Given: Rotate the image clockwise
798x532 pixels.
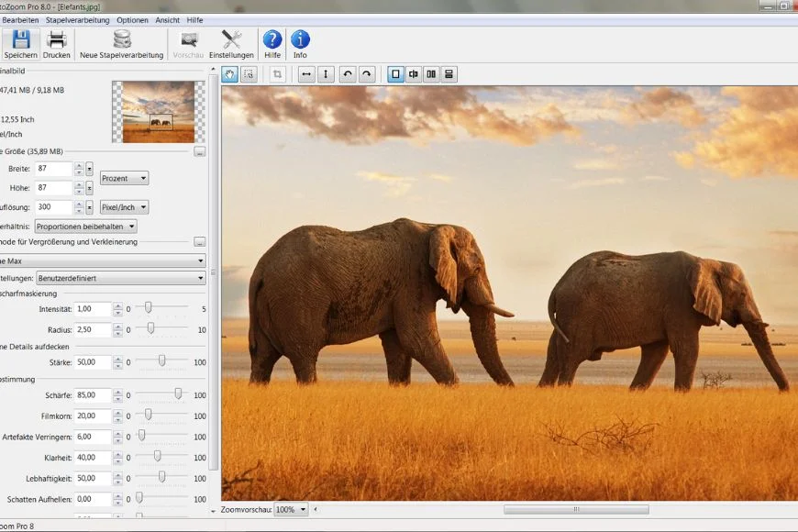Looking at the screenshot, I should (367, 74).
